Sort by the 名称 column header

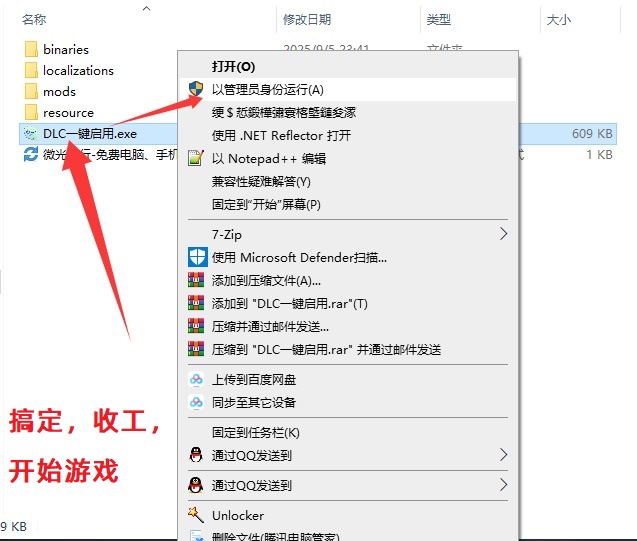(x=34, y=19)
